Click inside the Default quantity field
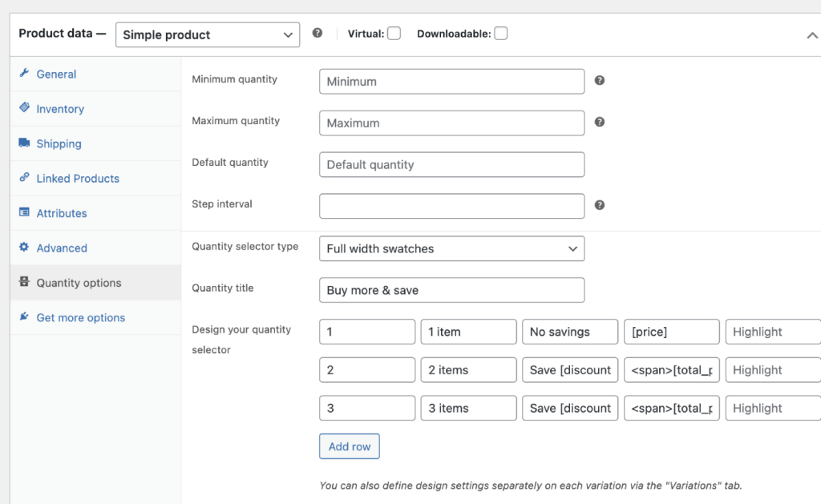The width and height of the screenshot is (821, 504). coord(451,164)
